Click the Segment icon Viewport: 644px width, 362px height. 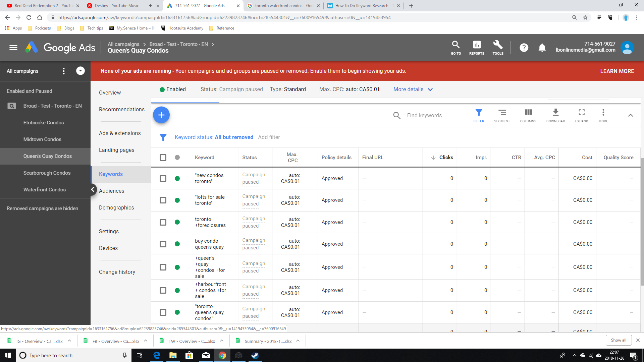click(502, 115)
